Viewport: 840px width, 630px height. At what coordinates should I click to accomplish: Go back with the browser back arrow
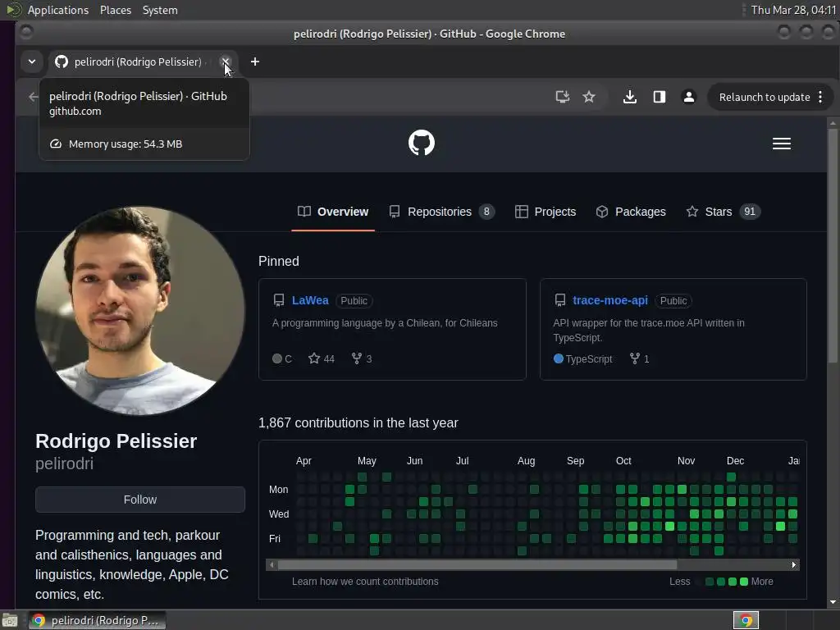click(x=33, y=97)
